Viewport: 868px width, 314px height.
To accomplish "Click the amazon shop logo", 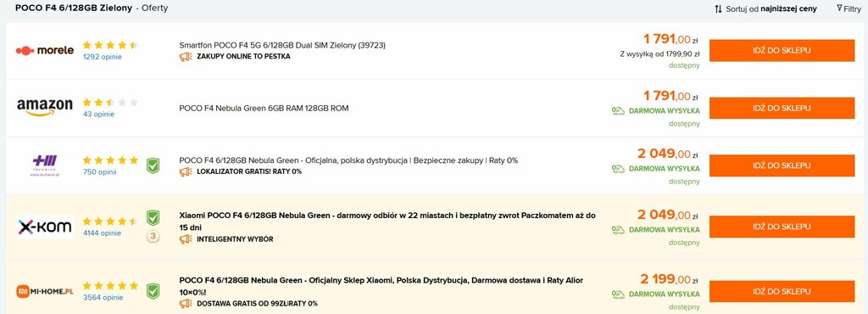I will [x=45, y=108].
